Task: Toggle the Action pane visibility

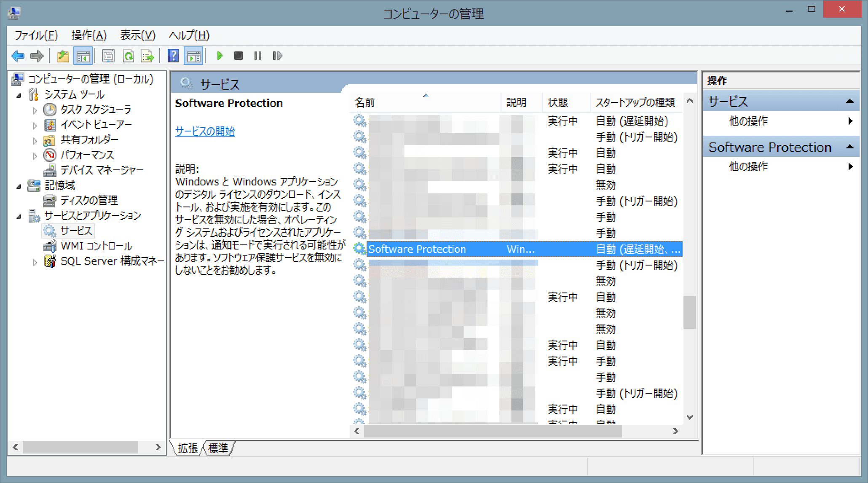Action: [x=193, y=55]
